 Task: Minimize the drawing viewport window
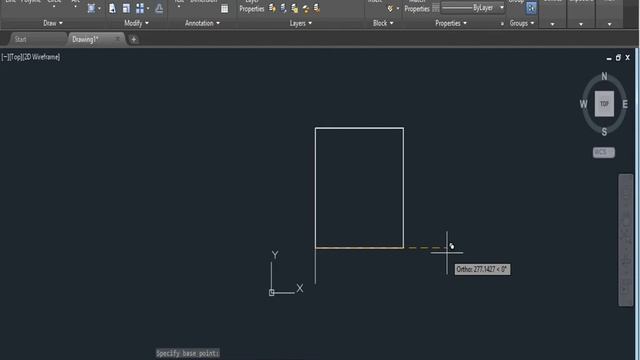(x=609, y=58)
